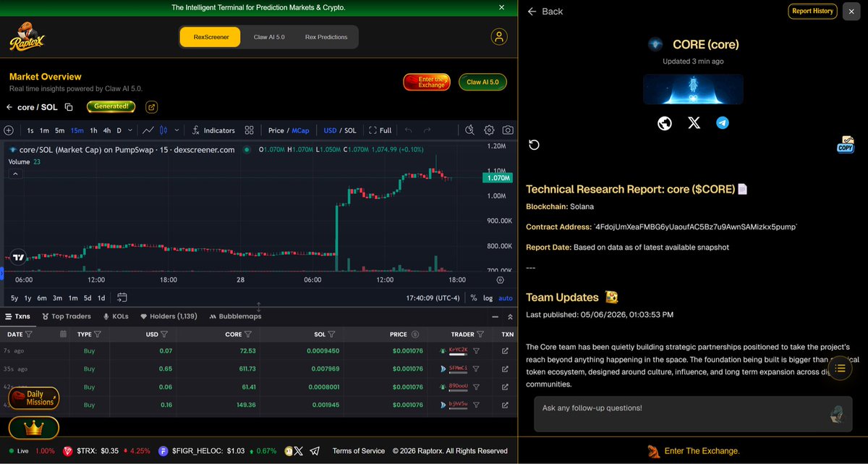Open the footer Telegram paper-plane icon
Image resolution: width=868 pixels, height=464 pixels.
click(315, 451)
